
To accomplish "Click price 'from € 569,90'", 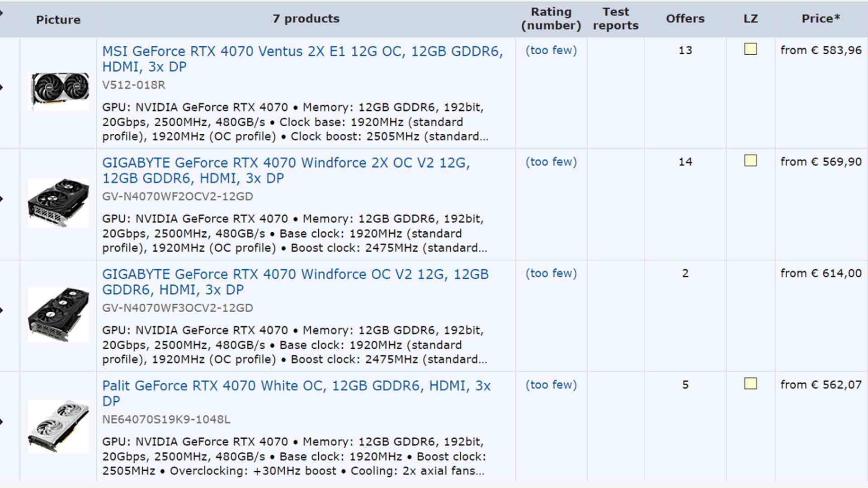I will tap(821, 162).
